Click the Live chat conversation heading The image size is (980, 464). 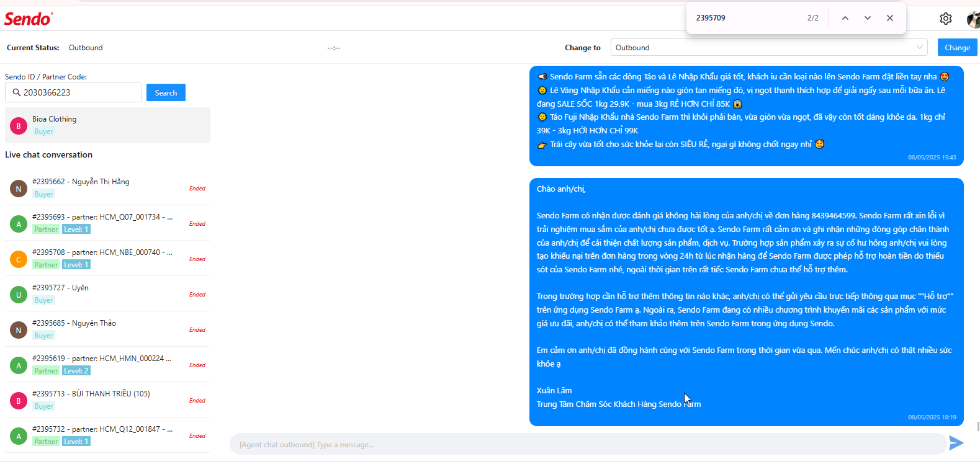click(48, 155)
